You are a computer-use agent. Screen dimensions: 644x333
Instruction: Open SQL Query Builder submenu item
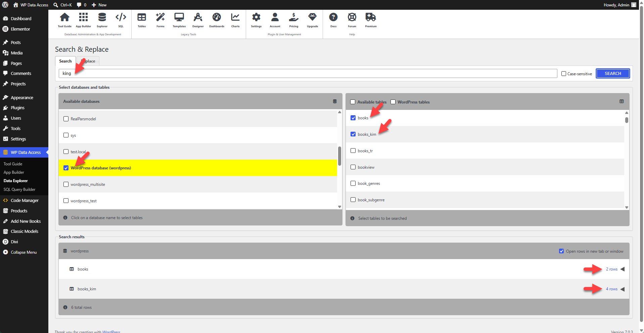(x=19, y=190)
